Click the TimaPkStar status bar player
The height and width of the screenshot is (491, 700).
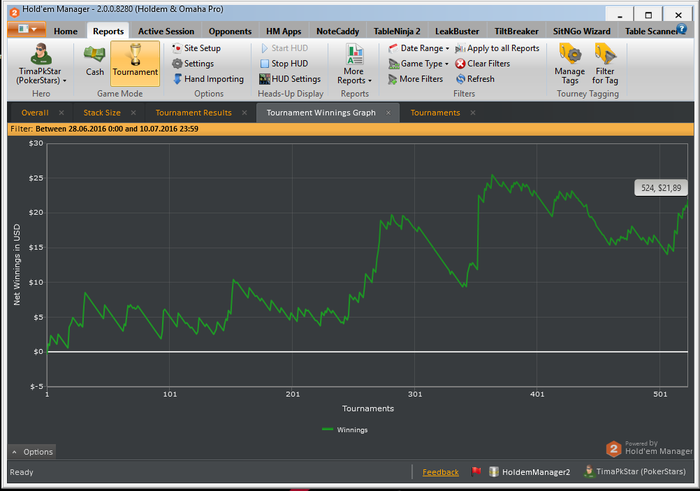click(x=635, y=471)
